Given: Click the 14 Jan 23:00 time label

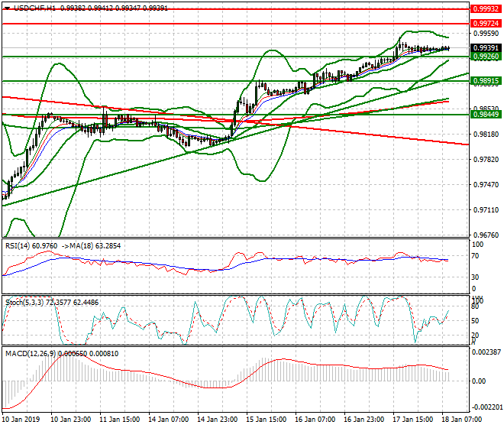Looking at the screenshot, I should 218,420.
